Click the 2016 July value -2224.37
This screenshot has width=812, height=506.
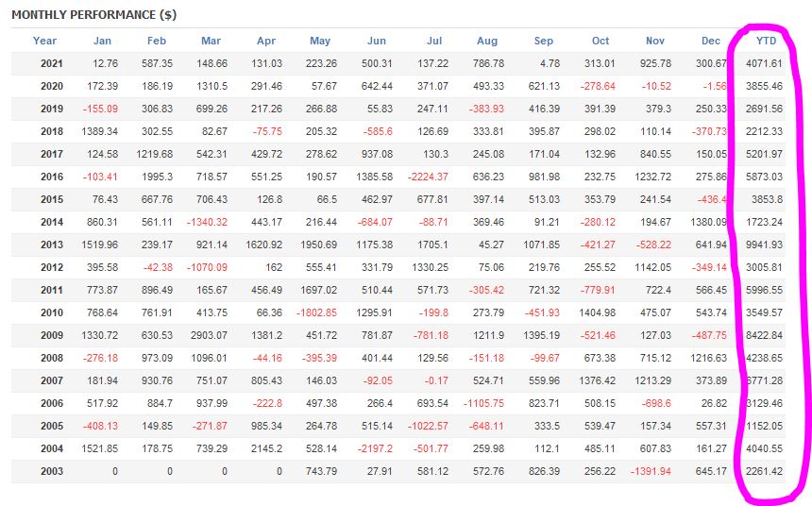(429, 177)
